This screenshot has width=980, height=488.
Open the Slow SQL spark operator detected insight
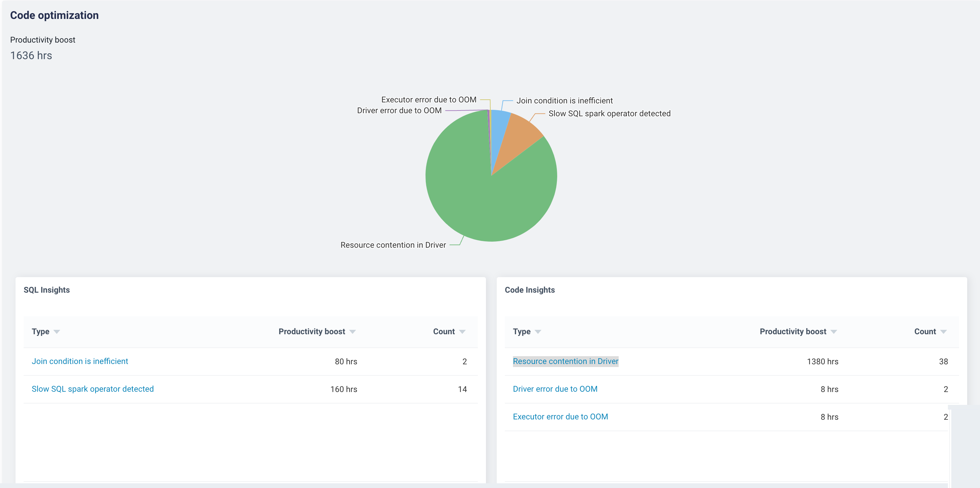[93, 389]
